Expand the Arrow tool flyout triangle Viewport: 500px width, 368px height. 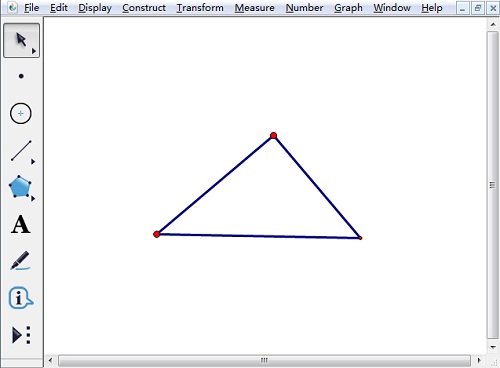[x=34, y=51]
